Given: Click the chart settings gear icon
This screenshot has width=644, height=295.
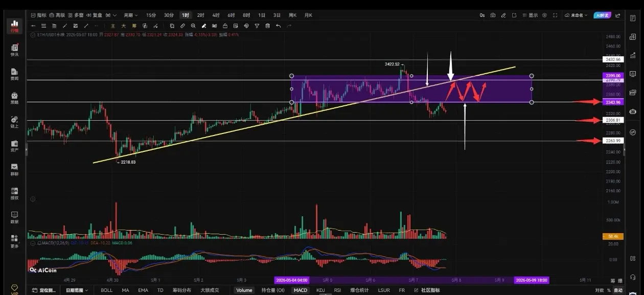Looking at the screenshot, I should 544,15.
